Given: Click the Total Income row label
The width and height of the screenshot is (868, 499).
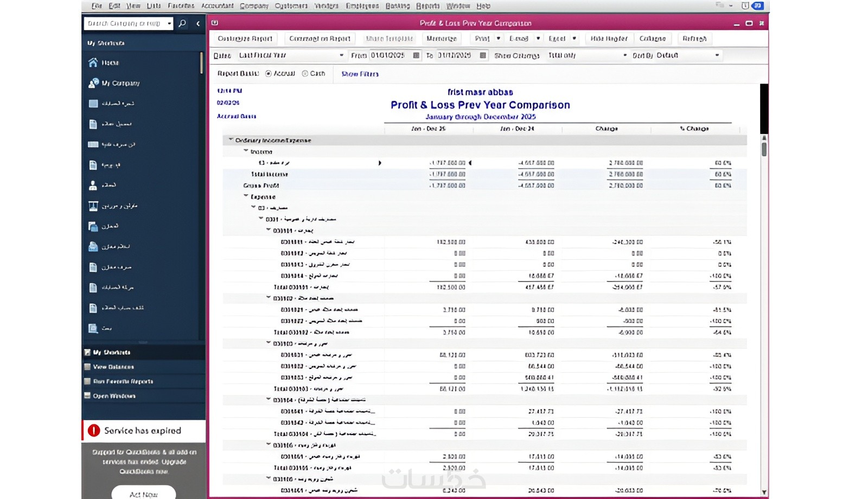Looking at the screenshot, I should pyautogui.click(x=269, y=174).
